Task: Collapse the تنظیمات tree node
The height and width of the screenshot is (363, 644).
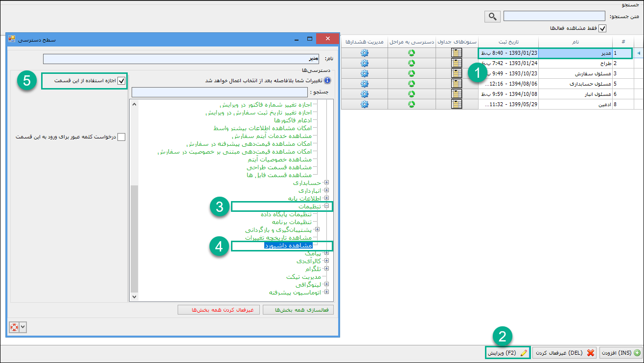Action: (x=326, y=206)
